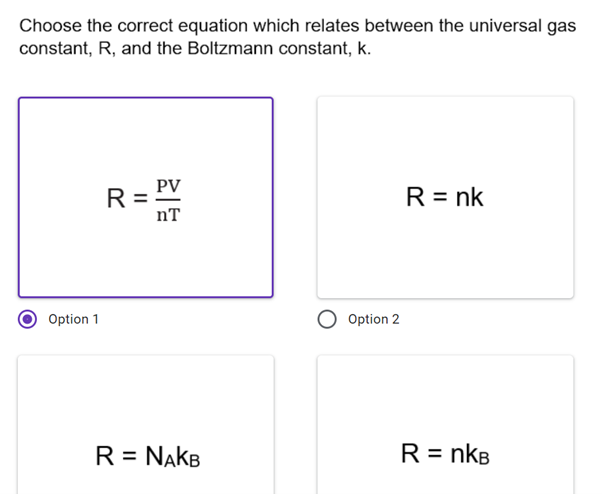Click the "Option 2" label text
The width and height of the screenshot is (602, 494).
374,319
